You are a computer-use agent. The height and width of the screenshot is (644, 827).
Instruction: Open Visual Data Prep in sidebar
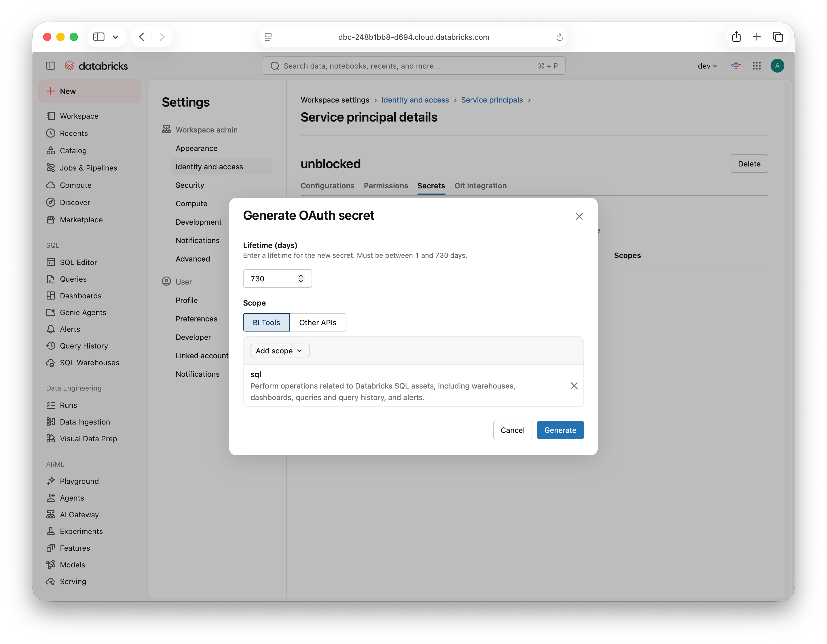coord(88,439)
